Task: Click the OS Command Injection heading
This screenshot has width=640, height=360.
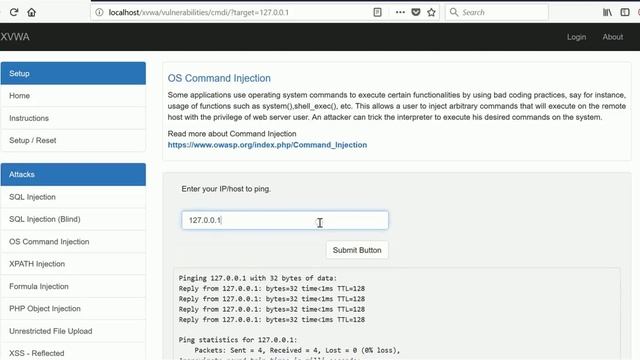Action: point(219,78)
